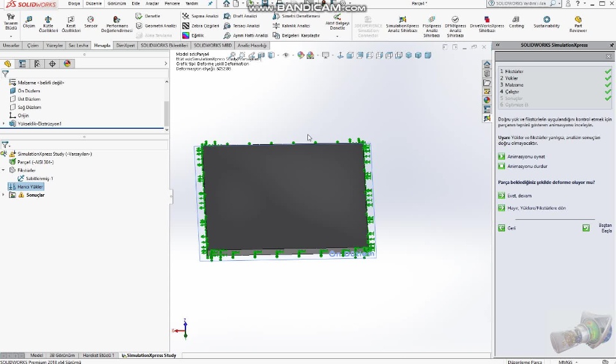Open Appearances task pane icon
Viewport: 616px width, 364px height.
(487, 100)
